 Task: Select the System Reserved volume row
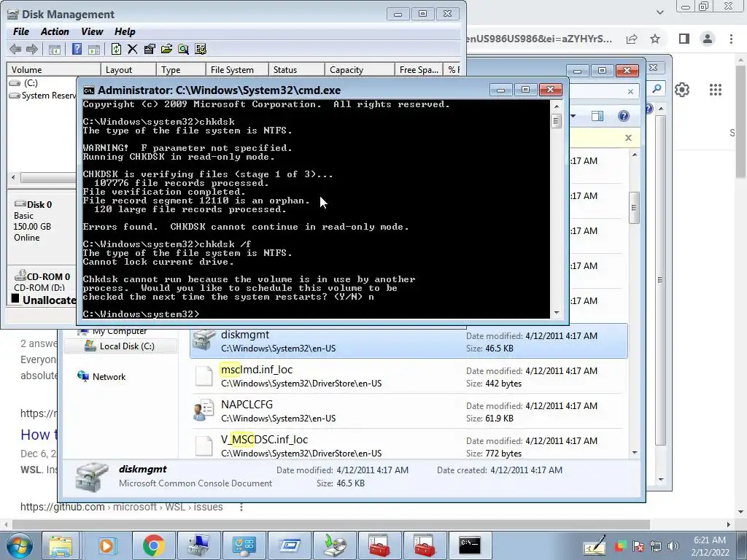[42, 96]
